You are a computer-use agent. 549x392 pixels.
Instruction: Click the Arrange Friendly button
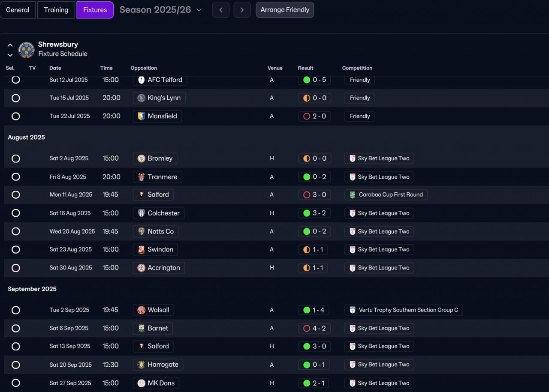click(285, 10)
